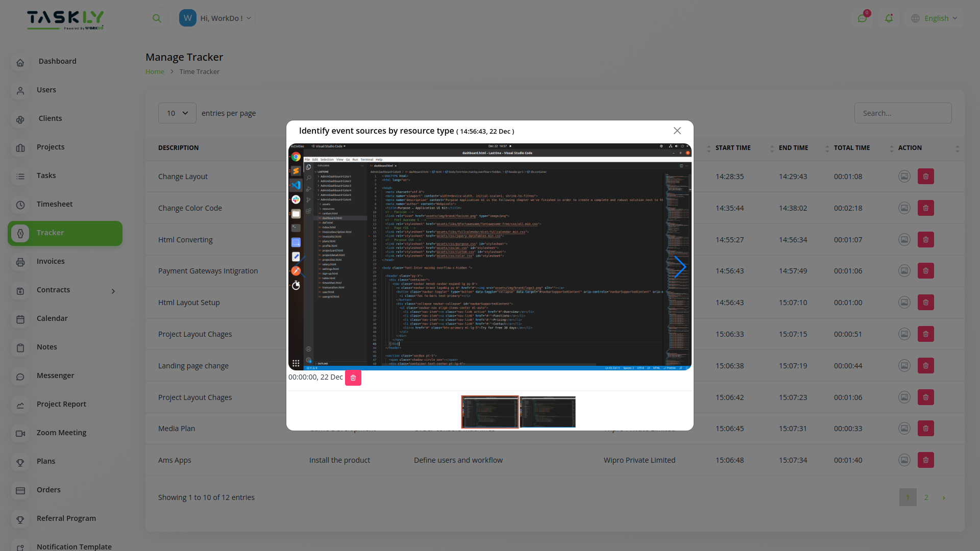This screenshot has width=980, height=551.
Task: Click into the Search field above the table
Action: click(903, 113)
